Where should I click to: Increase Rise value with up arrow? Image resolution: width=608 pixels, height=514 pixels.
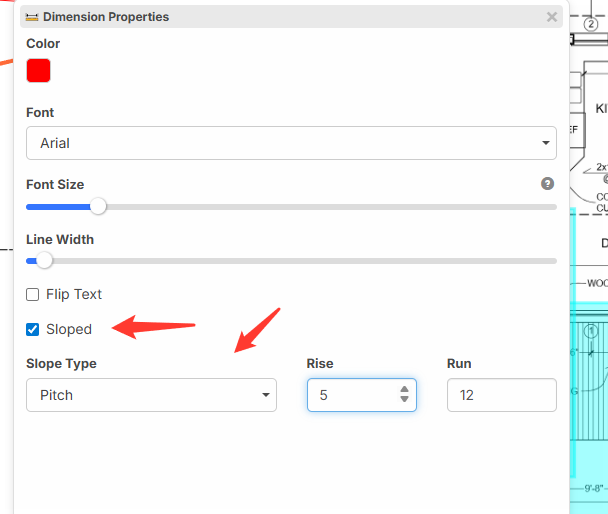404,389
